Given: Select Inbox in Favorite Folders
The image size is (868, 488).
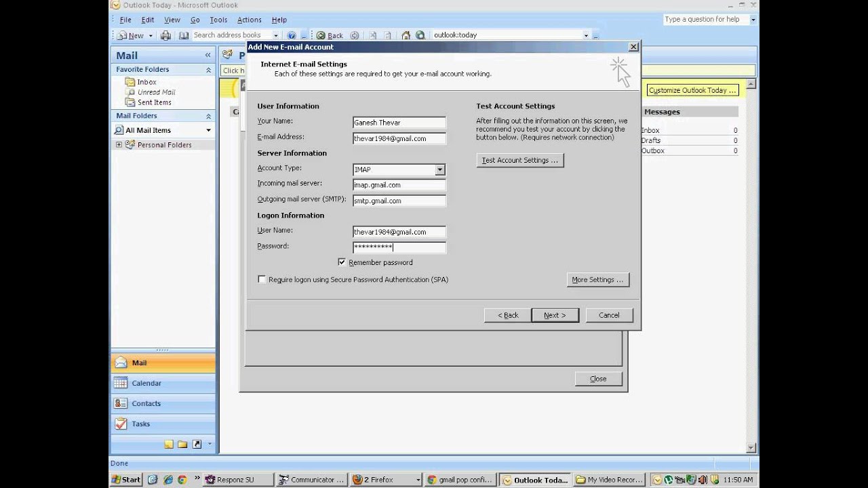Looking at the screenshot, I should (x=146, y=82).
